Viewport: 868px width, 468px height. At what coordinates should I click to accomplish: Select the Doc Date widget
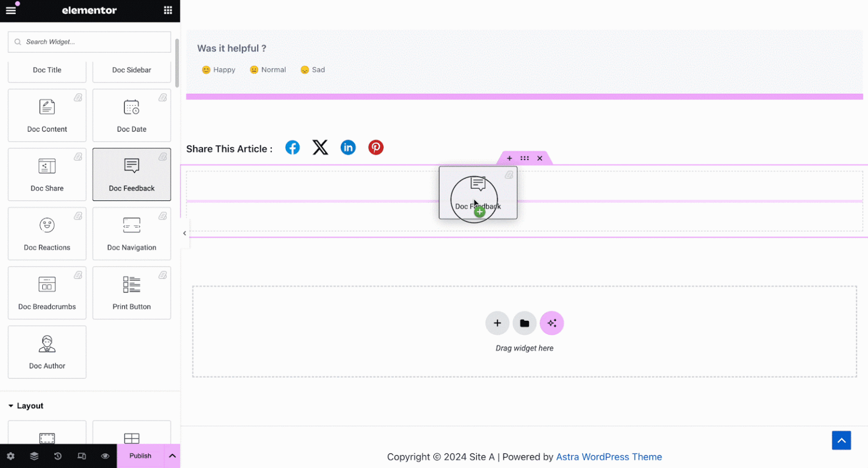(x=132, y=115)
